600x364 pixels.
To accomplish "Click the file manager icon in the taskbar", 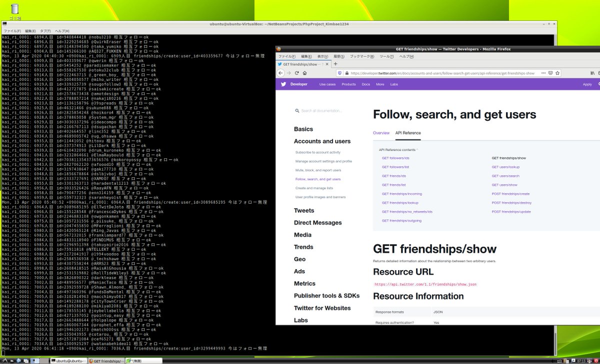I will pos(12,361).
